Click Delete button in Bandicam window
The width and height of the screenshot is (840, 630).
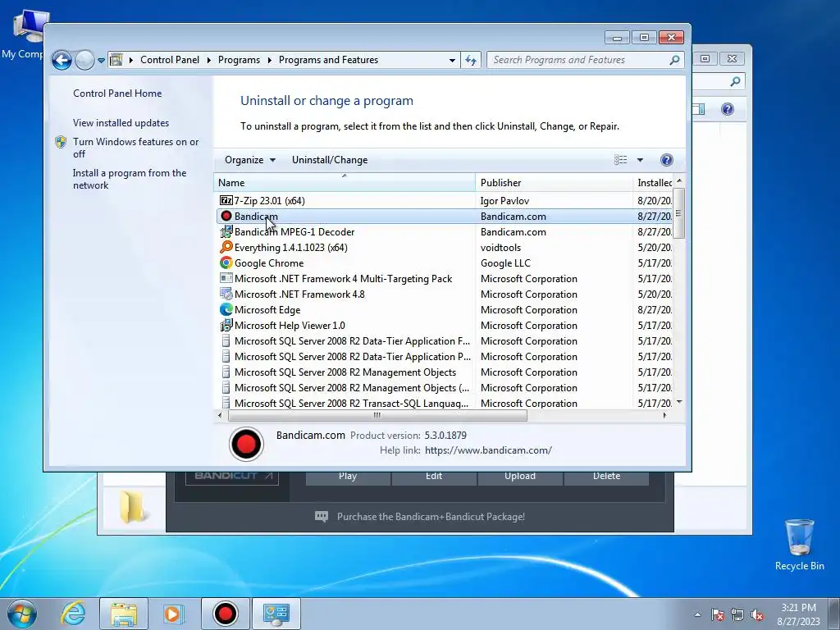[606, 476]
